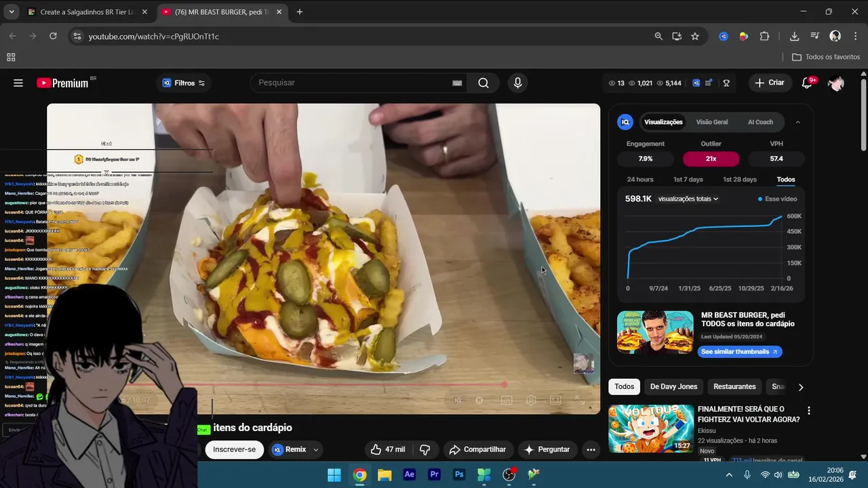868x488 pixels.
Task: Select the Todos chip filter
Action: click(x=624, y=387)
